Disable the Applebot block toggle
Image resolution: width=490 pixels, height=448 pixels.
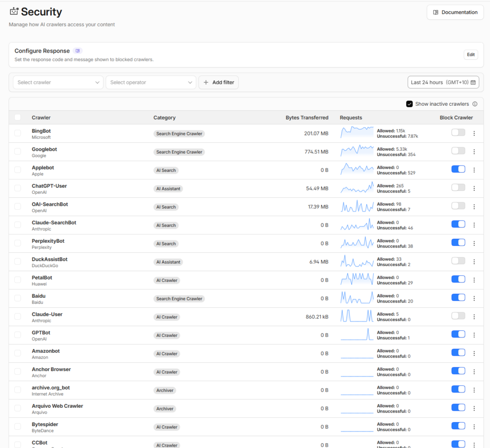(x=458, y=169)
